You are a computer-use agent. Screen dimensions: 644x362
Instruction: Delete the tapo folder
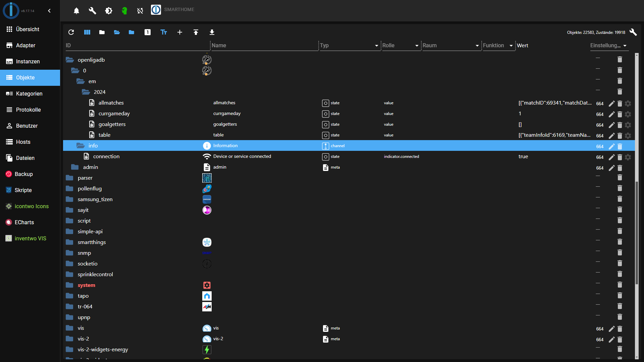pyautogui.click(x=620, y=295)
